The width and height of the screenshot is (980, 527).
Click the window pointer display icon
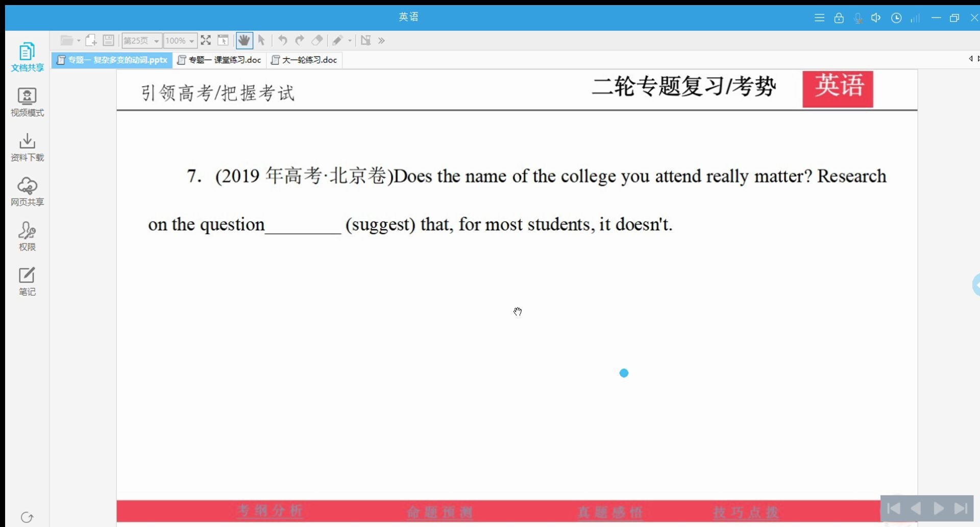tap(223, 40)
